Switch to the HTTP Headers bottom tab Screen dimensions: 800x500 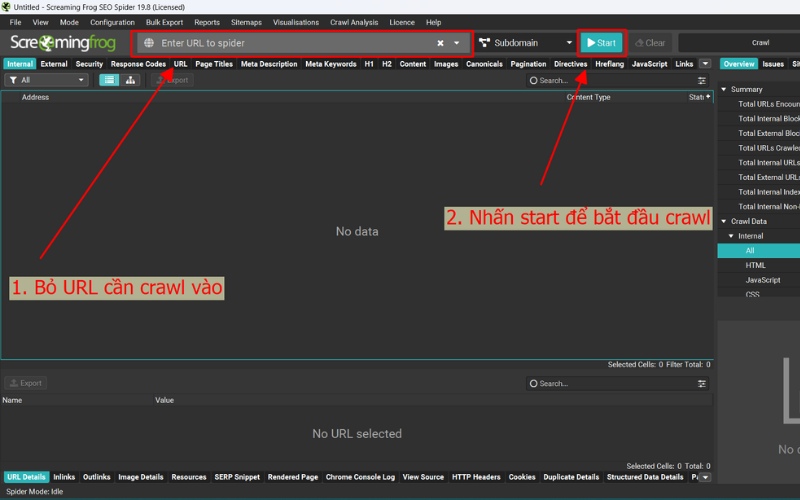(x=476, y=477)
